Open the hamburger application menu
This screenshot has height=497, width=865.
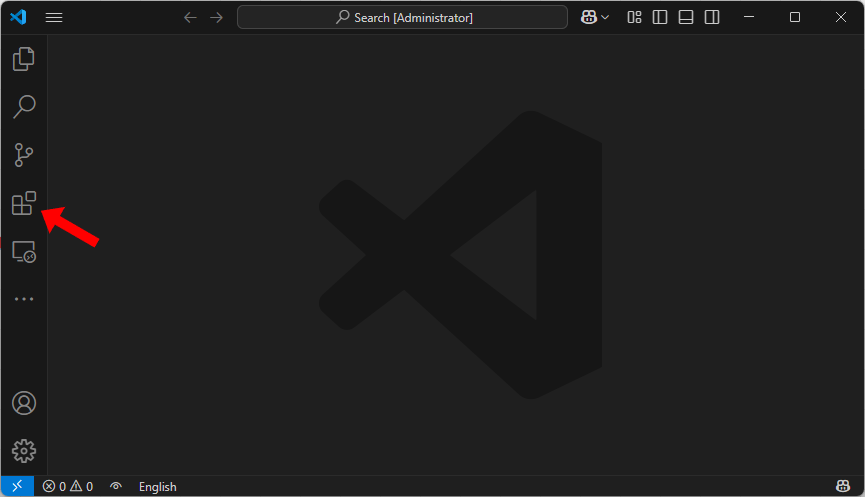54,18
